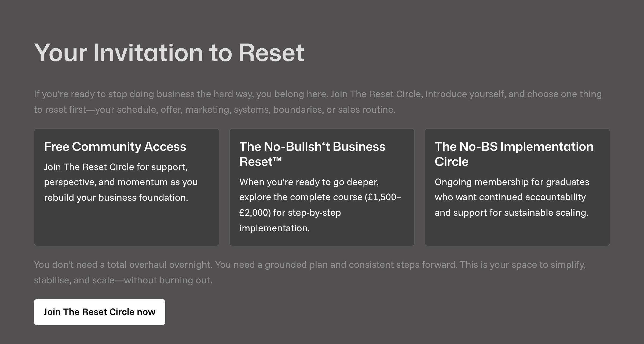Select the Free Community Access card title

115,147
